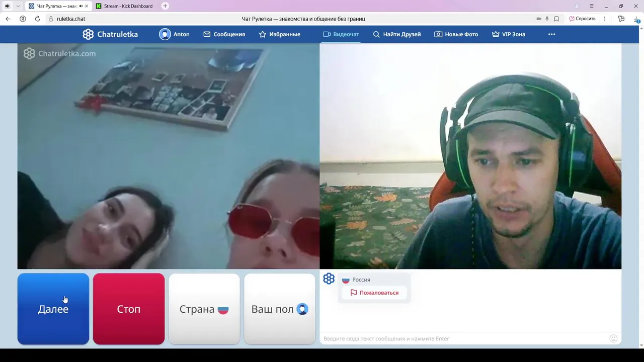Open the browser hamburger menu
Viewport: 644px width, 362px height.
[592, 6]
